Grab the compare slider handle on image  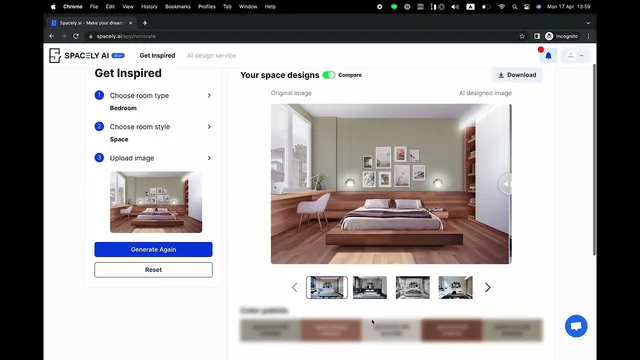(x=506, y=184)
